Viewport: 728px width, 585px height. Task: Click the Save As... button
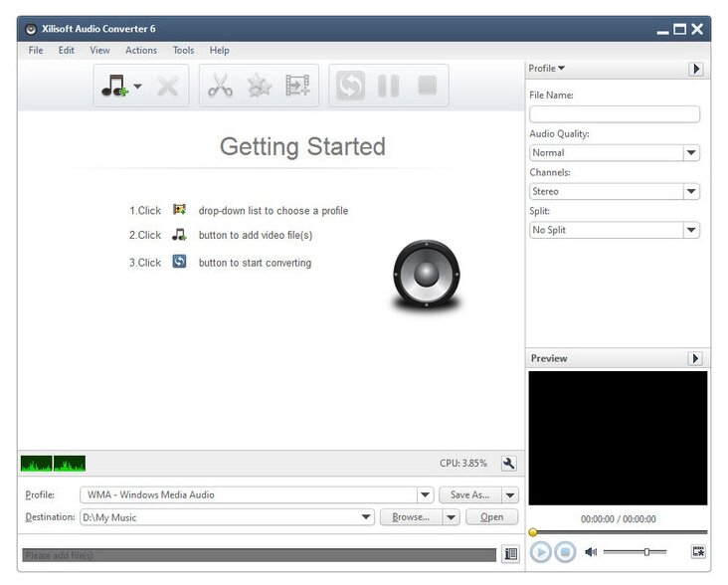click(469, 494)
